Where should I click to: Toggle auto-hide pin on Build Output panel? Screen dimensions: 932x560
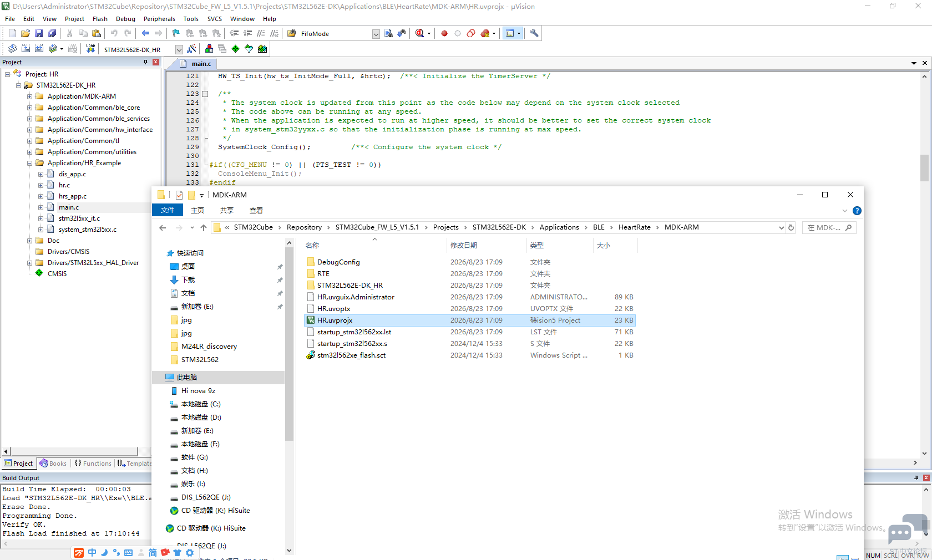916,477
